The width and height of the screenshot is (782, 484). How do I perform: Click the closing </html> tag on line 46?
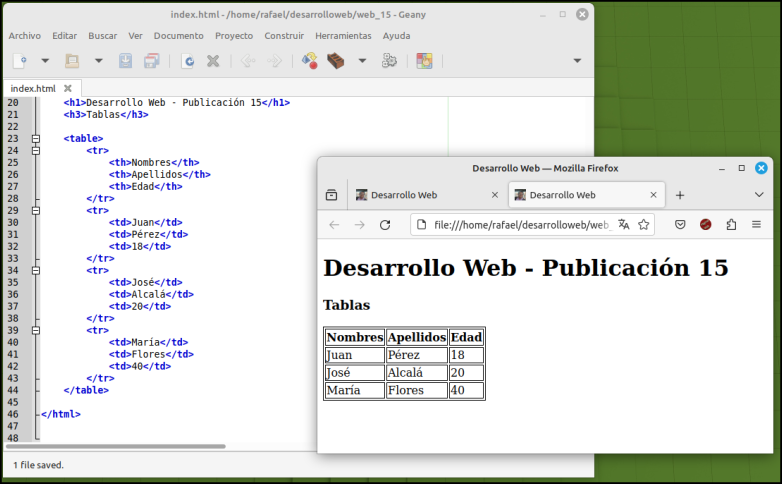(60, 414)
